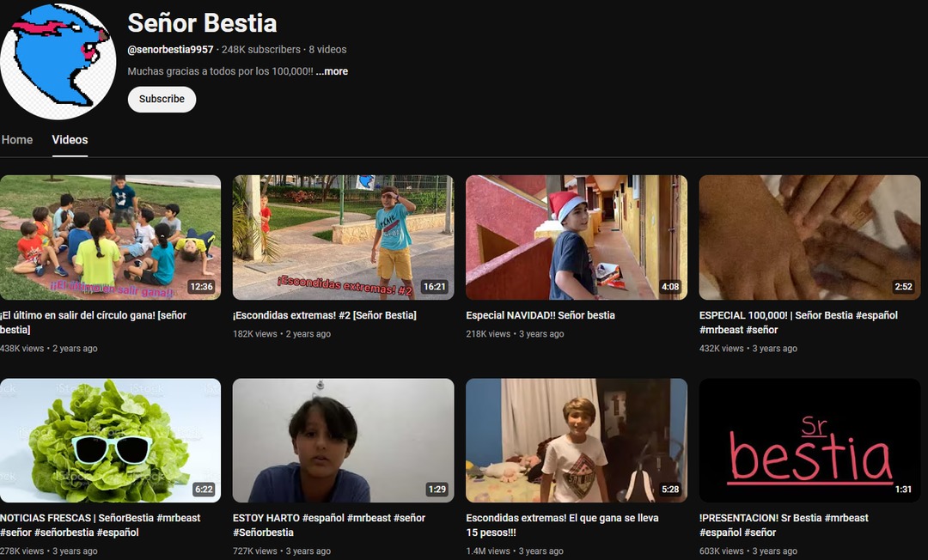Select the Videos tab
This screenshot has height=560, width=928.
pyautogui.click(x=70, y=140)
